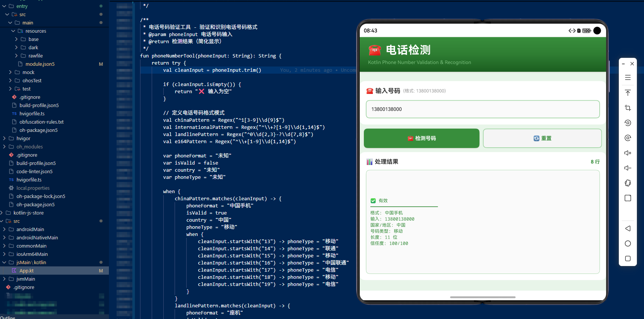Expand the oh_modules folder

4,147
